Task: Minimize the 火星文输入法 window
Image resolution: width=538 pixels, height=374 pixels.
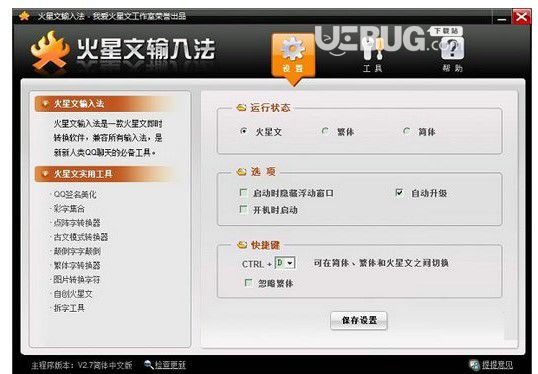Action: (501, 17)
